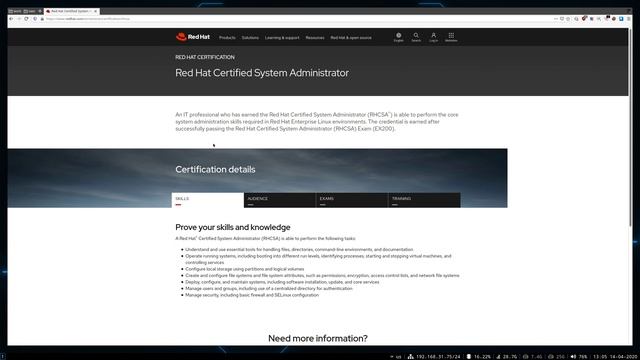Click the English language globe icon
The image size is (640, 360).
pos(398,37)
